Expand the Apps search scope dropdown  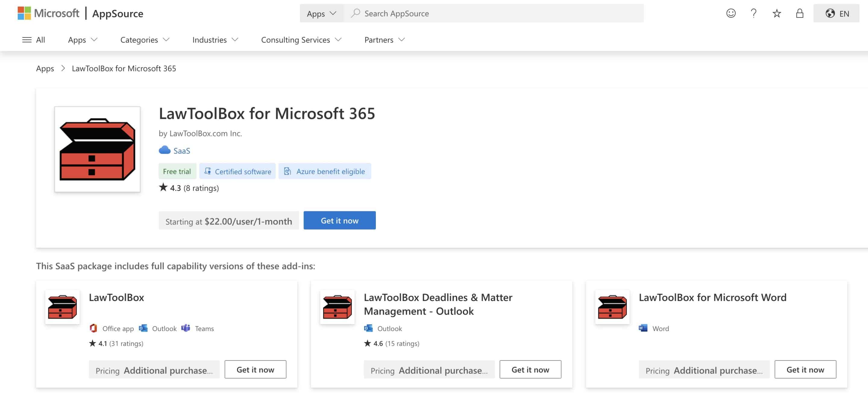[322, 14]
